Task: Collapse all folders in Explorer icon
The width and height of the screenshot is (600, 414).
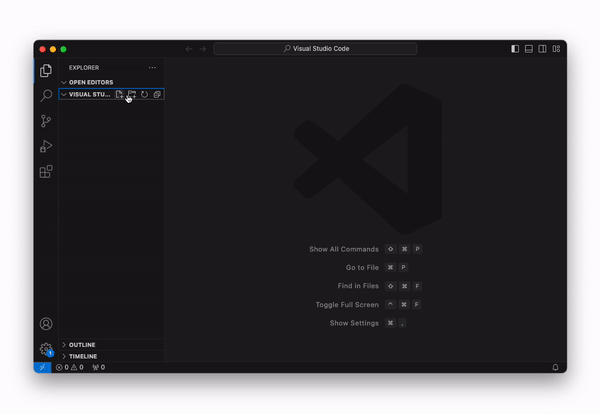Action: tap(157, 95)
